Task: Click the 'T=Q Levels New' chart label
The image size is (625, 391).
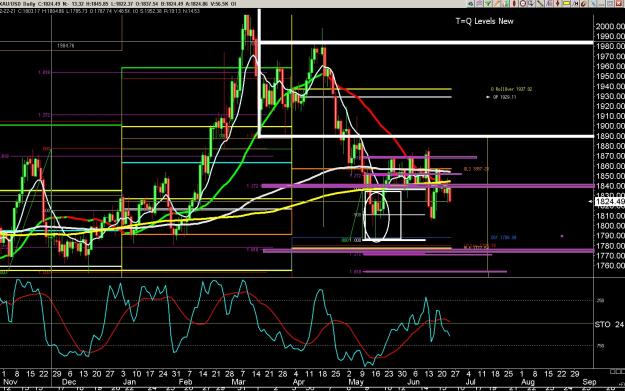Action: pos(484,21)
